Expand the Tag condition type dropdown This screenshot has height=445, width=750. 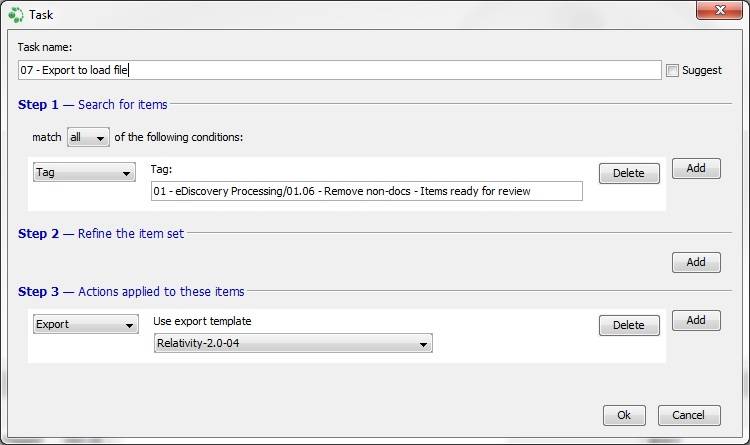(x=84, y=172)
